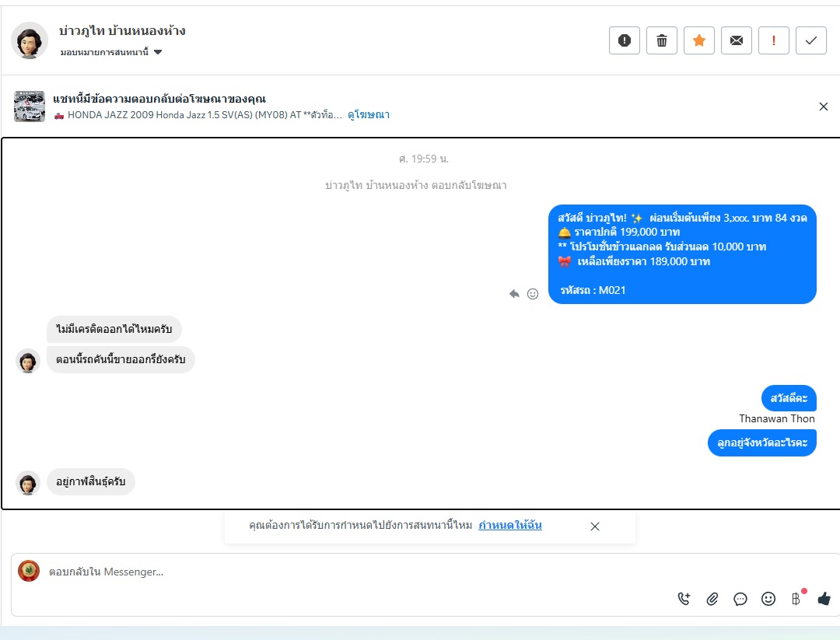The image size is (840, 640).
Task: Open the emoji picker in composer
Action: pos(768,599)
